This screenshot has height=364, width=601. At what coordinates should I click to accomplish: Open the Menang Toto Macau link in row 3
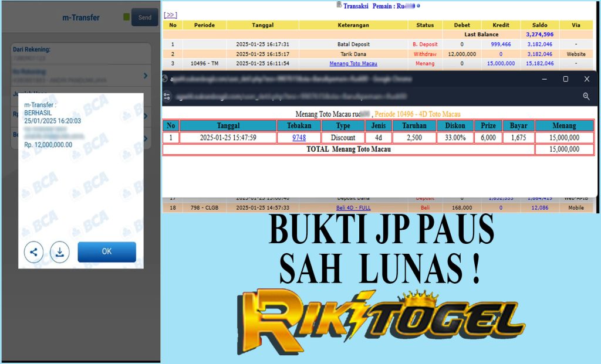[353, 63]
